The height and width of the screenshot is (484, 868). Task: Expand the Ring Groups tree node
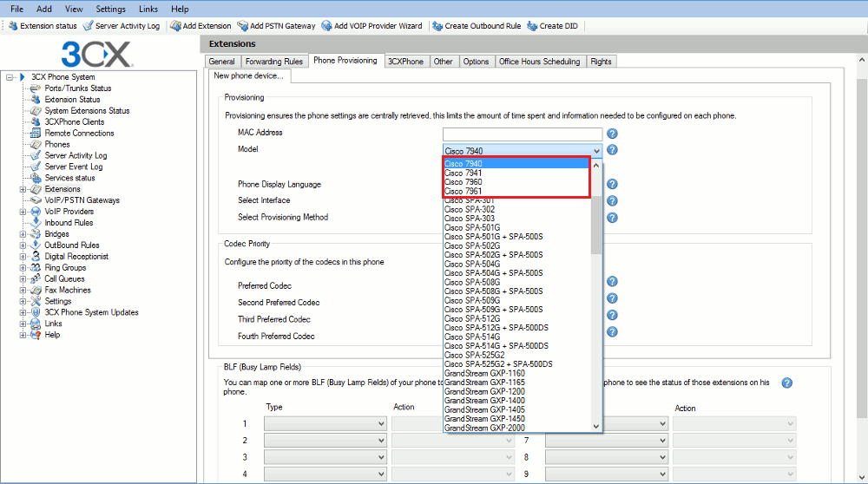23,268
